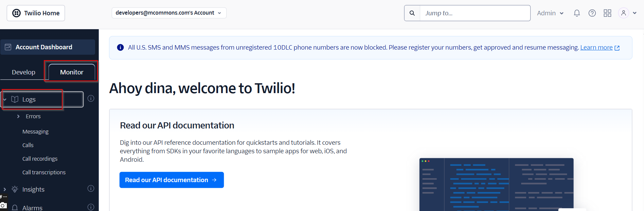Open the notifications bell icon
The image size is (644, 211).
(577, 13)
